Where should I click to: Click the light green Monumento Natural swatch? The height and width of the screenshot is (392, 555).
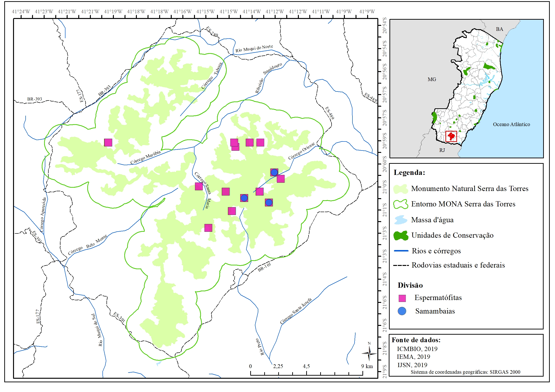(x=401, y=189)
